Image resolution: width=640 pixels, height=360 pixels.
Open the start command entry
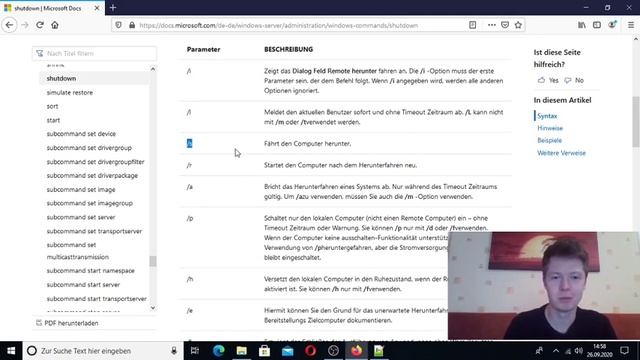tap(53, 120)
